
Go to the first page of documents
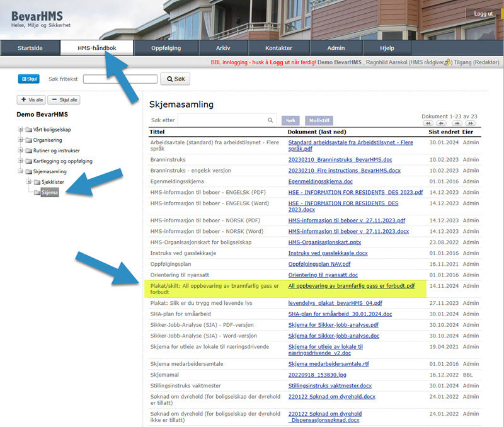coord(428,123)
